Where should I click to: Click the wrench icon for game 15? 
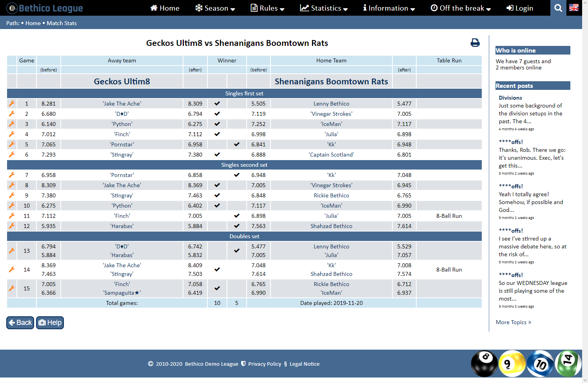coord(12,288)
